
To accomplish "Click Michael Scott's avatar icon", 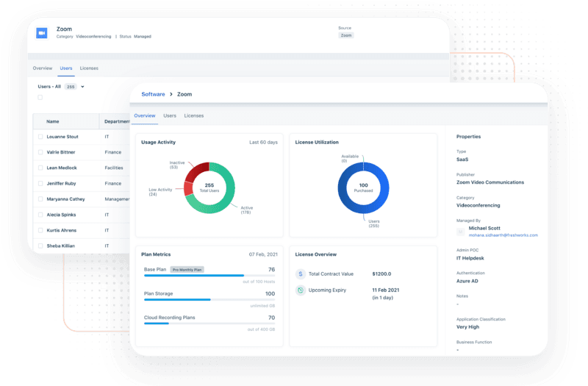I will [461, 232].
